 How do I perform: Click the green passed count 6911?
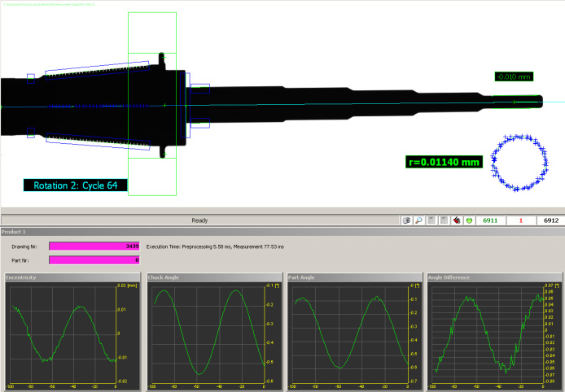[x=491, y=220]
